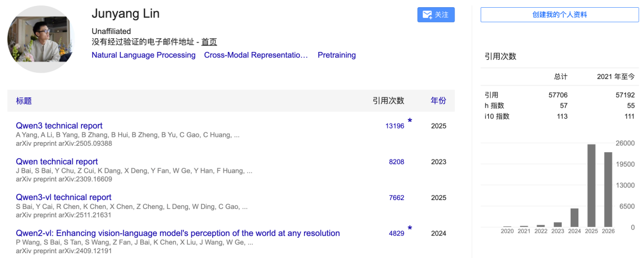644x258 pixels.
Task: Click the 创建我的个人资料 button
Action: pos(559,15)
